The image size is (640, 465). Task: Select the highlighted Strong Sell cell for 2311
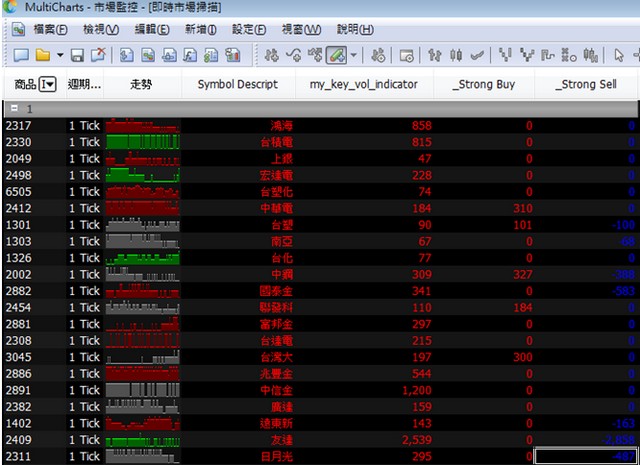click(586, 456)
